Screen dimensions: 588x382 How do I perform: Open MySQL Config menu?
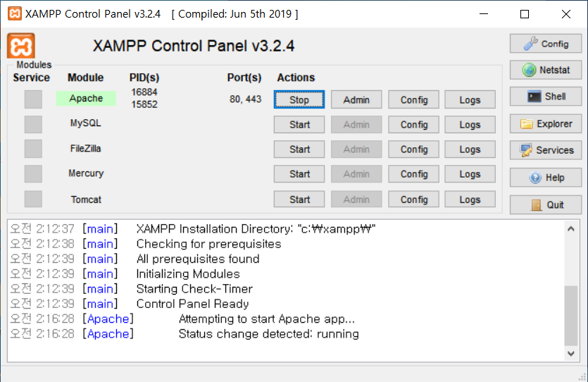[413, 125]
